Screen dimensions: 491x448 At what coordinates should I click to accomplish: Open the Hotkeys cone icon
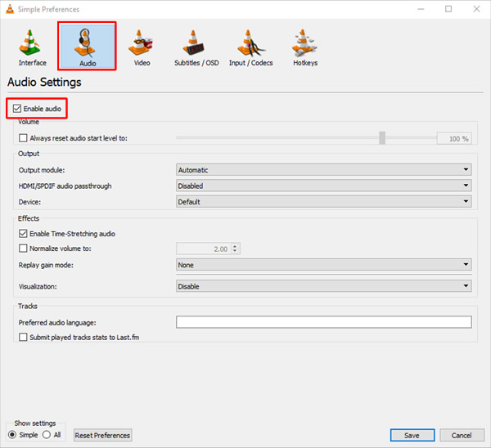tap(304, 43)
